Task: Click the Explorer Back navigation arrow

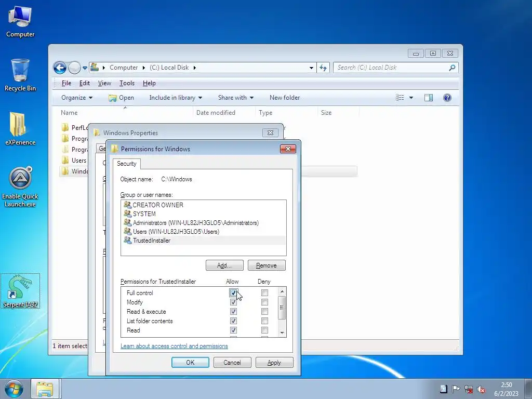Action: click(x=60, y=68)
